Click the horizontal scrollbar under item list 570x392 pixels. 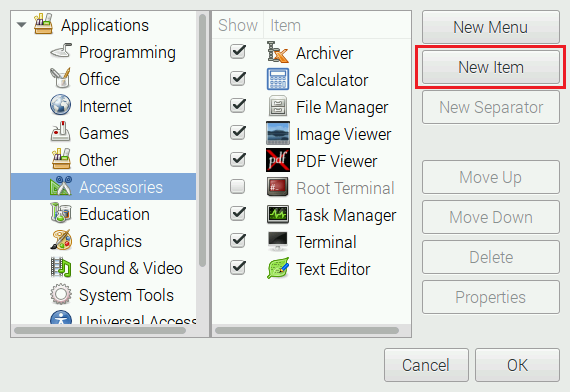pos(307,331)
